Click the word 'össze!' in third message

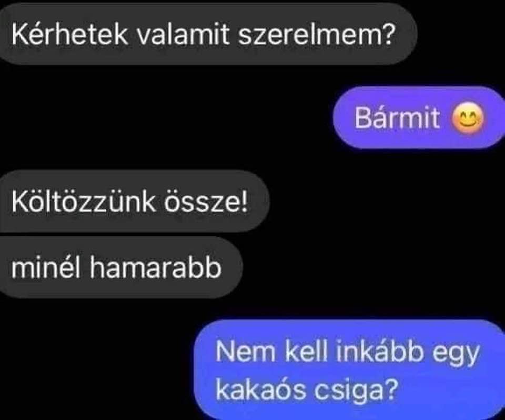[x=206, y=202]
